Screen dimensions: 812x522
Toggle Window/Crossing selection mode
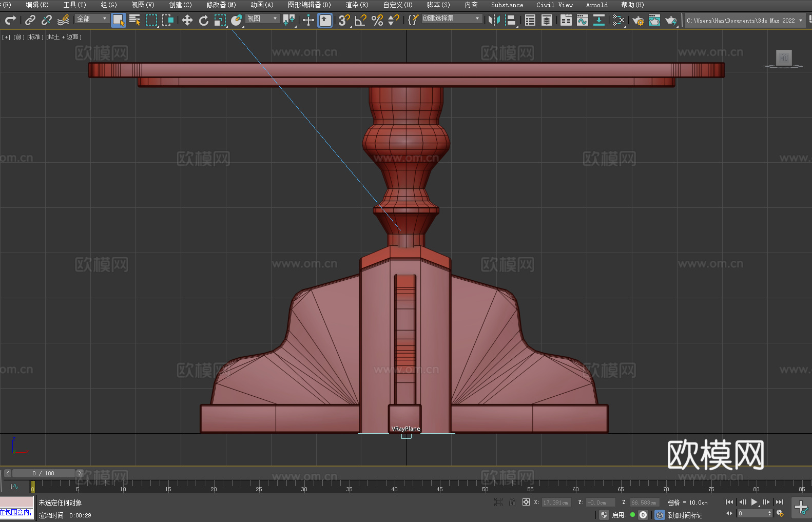pyautogui.click(x=168, y=20)
